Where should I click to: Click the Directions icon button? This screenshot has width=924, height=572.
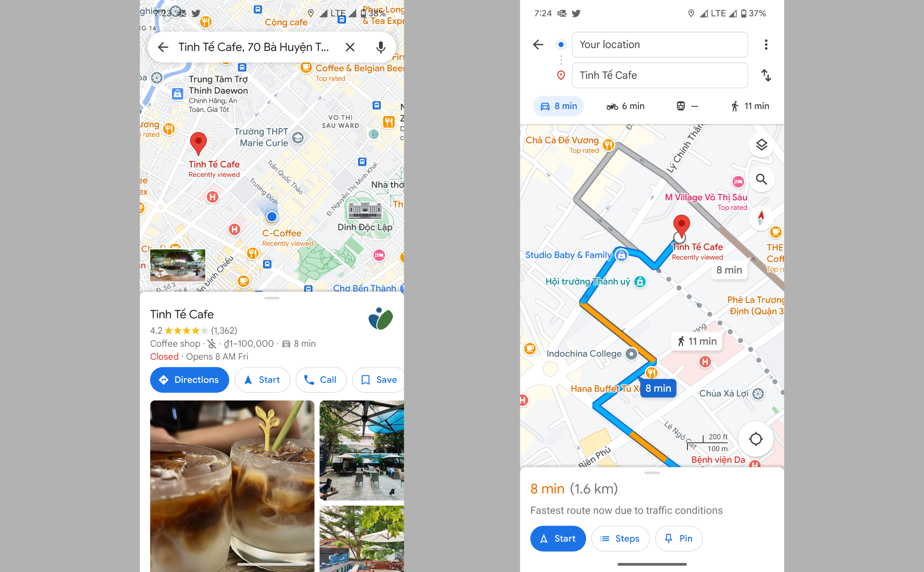tap(189, 379)
